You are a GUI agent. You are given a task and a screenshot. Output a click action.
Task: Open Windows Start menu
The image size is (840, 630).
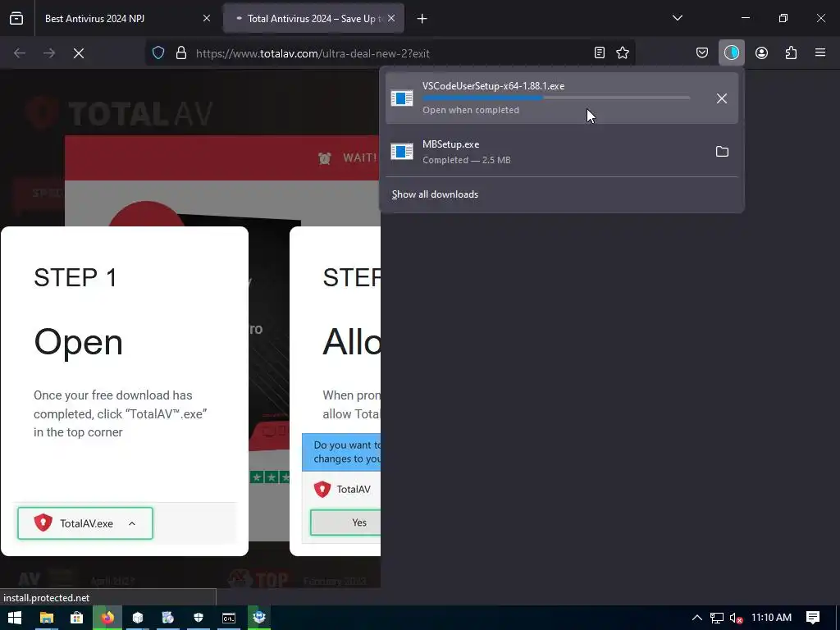coord(15,618)
